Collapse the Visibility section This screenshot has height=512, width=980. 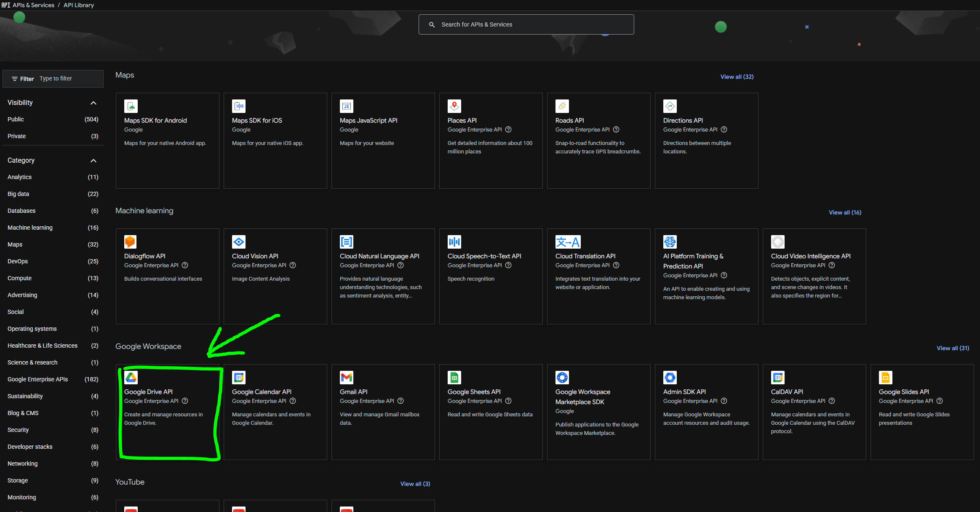93,102
